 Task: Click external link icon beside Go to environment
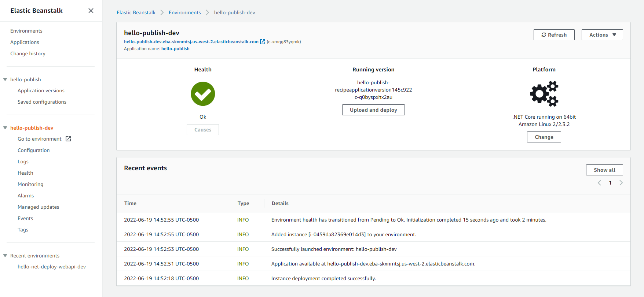[x=68, y=139]
